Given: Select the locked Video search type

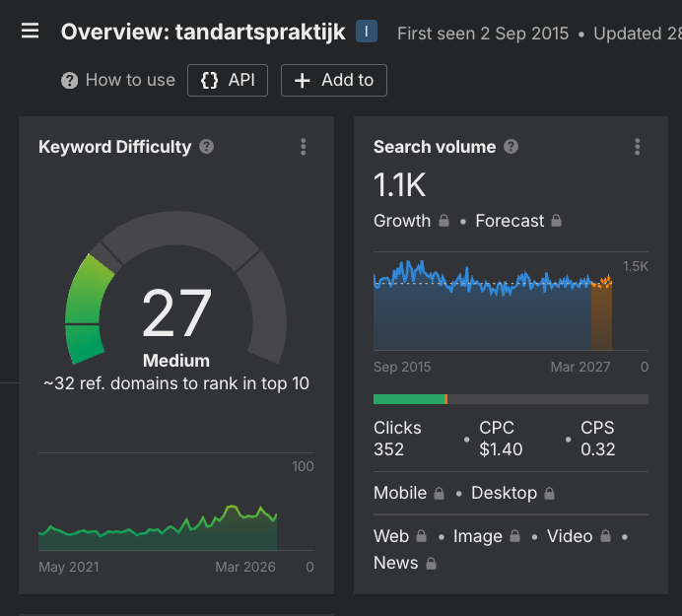Looking at the screenshot, I should (579, 536).
